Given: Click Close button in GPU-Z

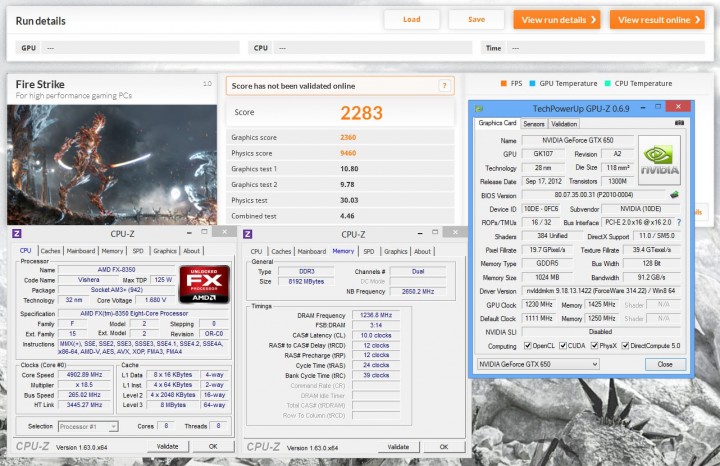Looking at the screenshot, I should click(665, 364).
